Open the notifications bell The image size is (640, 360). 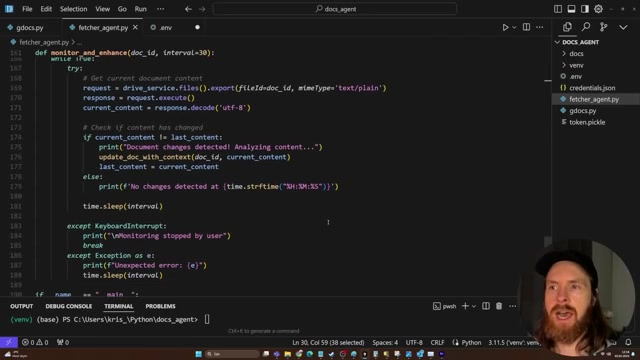(628, 342)
